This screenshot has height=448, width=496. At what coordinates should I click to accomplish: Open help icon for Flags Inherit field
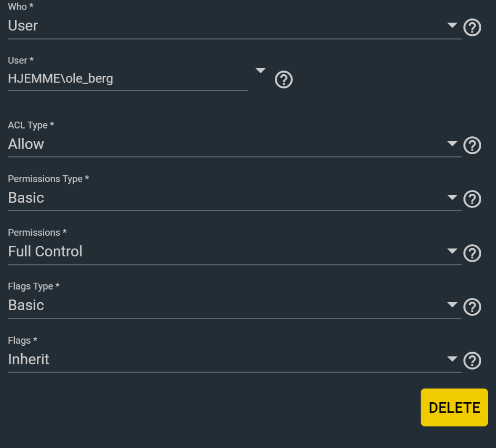click(x=472, y=361)
